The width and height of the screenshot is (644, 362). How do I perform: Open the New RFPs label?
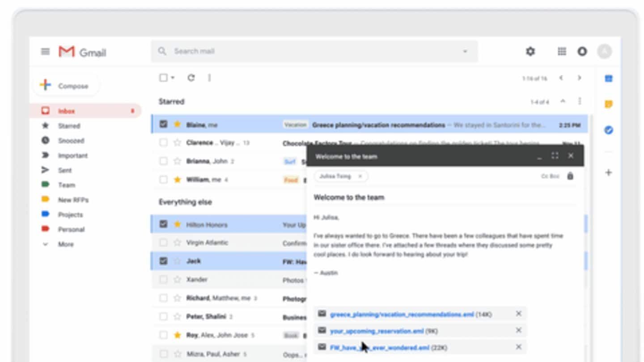(73, 200)
